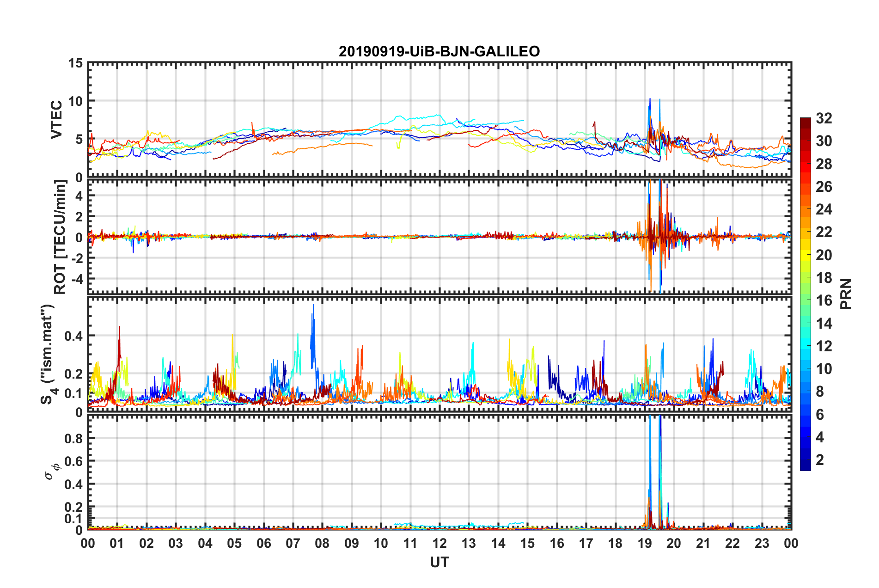Image resolution: width=879 pixels, height=588 pixels.
Task: Click VTEC axis tick 10
Action: 75,101
